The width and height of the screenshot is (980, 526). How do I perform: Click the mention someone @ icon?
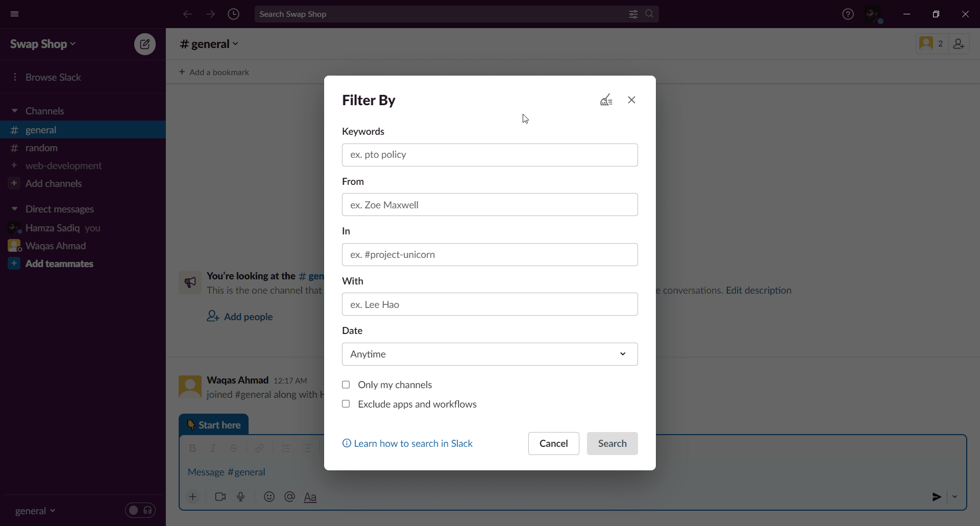click(x=290, y=497)
